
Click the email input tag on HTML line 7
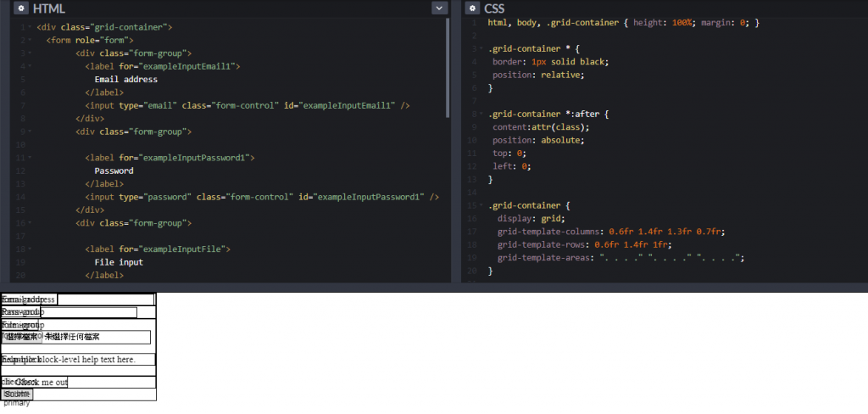tap(248, 106)
